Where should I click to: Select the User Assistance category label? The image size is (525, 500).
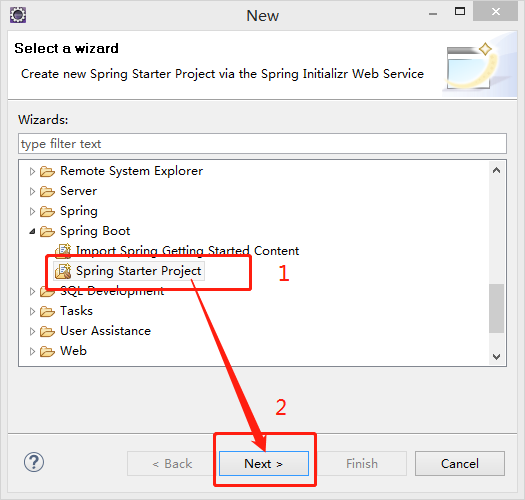pos(105,331)
